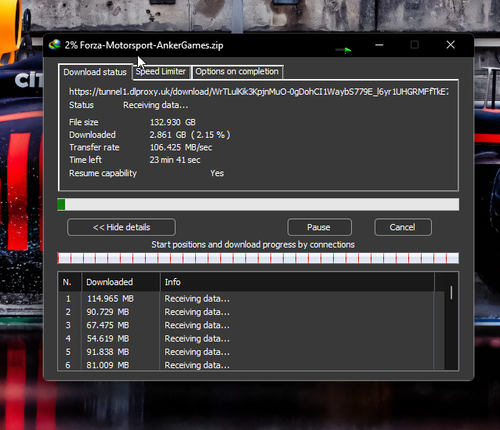This screenshot has height=430, width=500.
Task: Close the download dialog window
Action: tap(450, 45)
